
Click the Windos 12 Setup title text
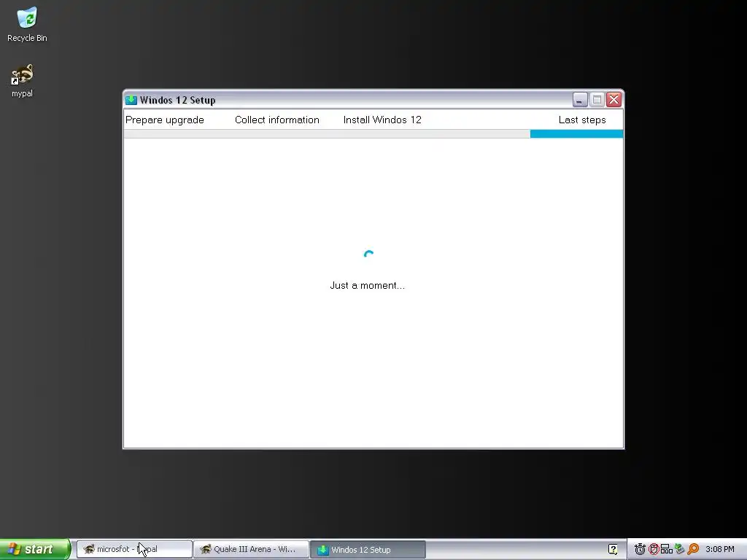[178, 100]
